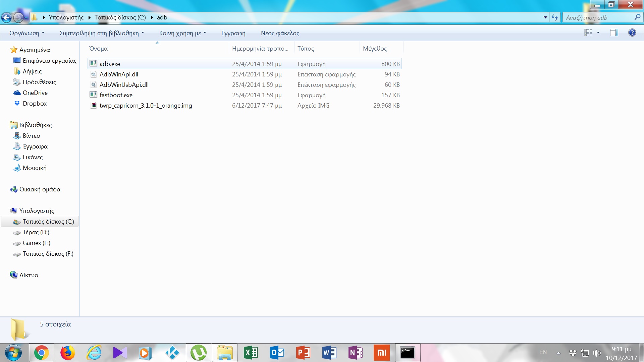Open the change view options dropdown arrow
This screenshot has width=644, height=362.
tap(598, 33)
